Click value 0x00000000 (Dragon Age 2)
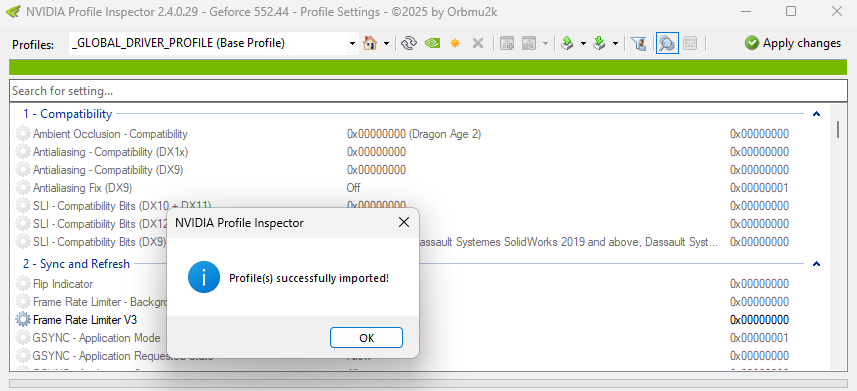 [x=414, y=134]
